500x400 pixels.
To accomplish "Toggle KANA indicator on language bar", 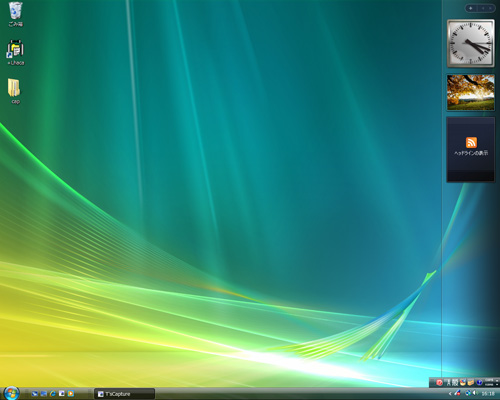I will click(489, 384).
